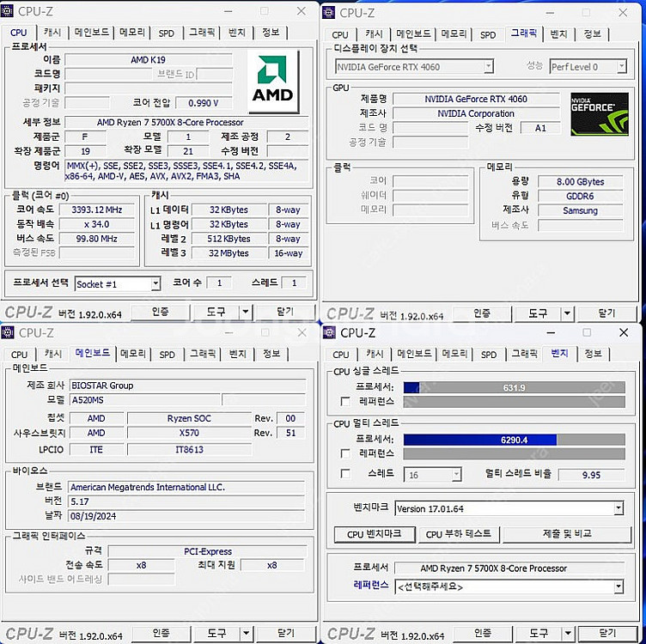Start the CPU 벤치마크 button
Image resolution: width=646 pixels, height=644 pixels.
click(374, 534)
